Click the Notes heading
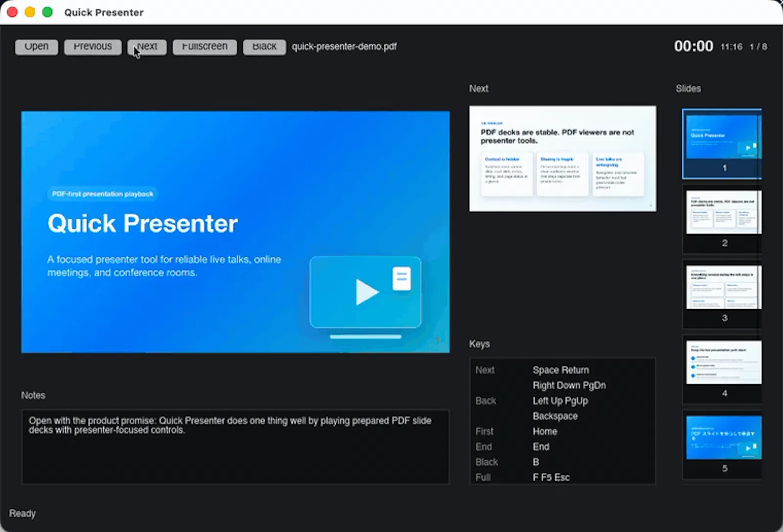This screenshot has width=783, height=532. click(x=33, y=395)
